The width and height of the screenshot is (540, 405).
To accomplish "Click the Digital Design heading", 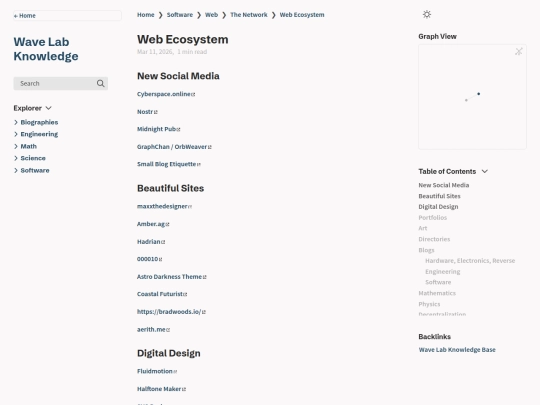I will [169, 353].
